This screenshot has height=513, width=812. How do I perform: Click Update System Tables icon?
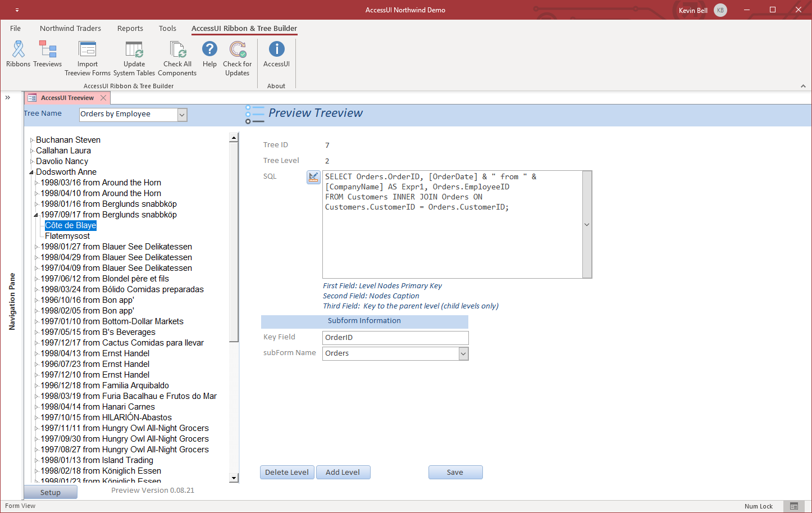(134, 58)
